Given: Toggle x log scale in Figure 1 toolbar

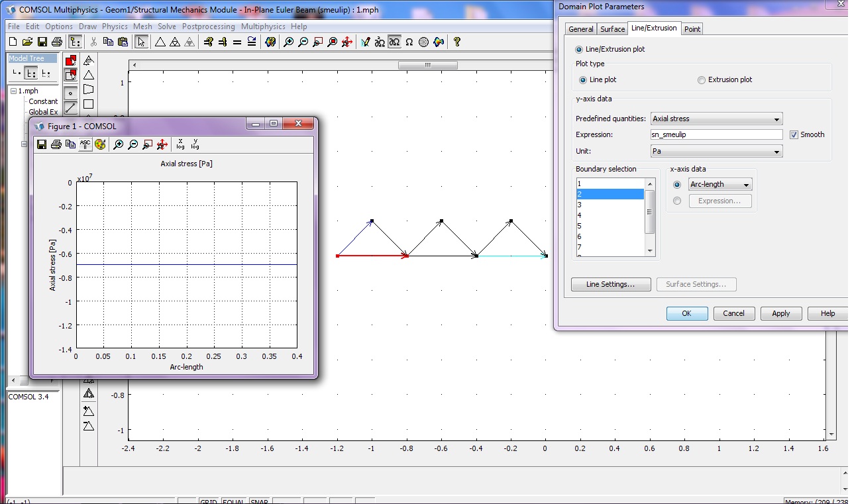Looking at the screenshot, I should [x=181, y=144].
